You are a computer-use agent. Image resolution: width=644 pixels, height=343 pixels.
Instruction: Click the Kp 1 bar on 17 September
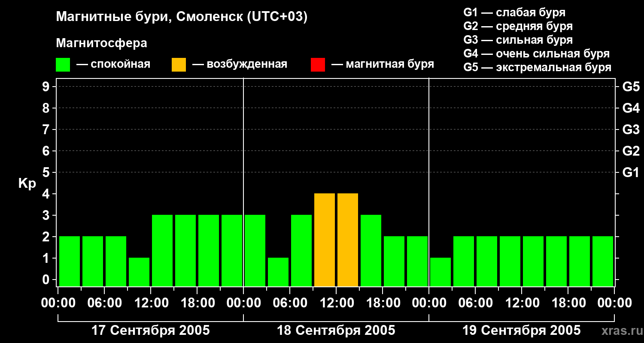(x=139, y=272)
